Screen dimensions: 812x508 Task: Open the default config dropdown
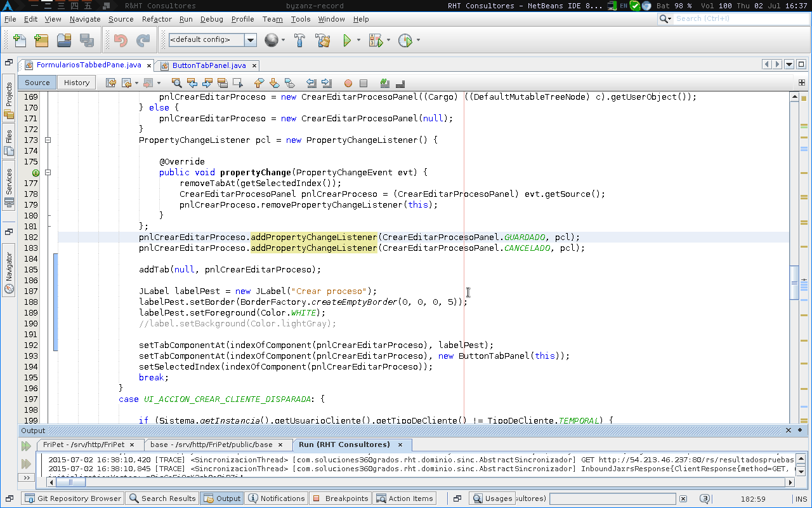pos(251,40)
